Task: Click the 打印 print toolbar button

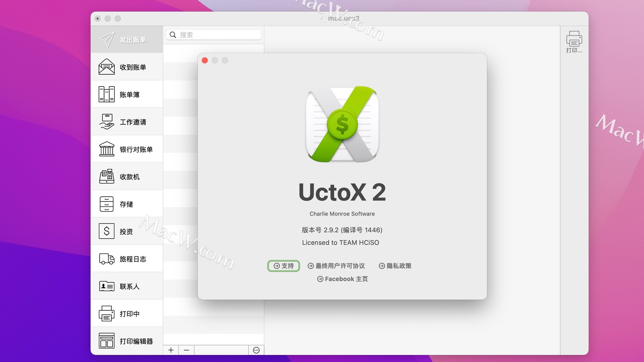Action: point(574,42)
